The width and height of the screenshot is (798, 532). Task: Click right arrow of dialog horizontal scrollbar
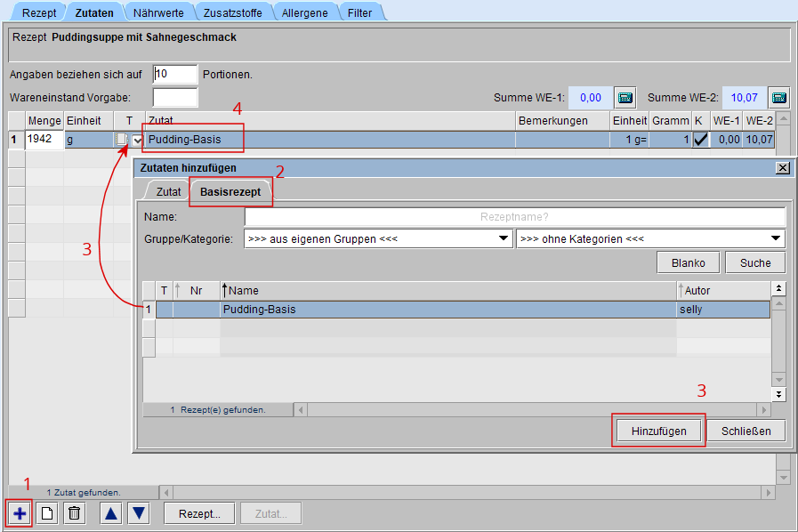(x=763, y=410)
